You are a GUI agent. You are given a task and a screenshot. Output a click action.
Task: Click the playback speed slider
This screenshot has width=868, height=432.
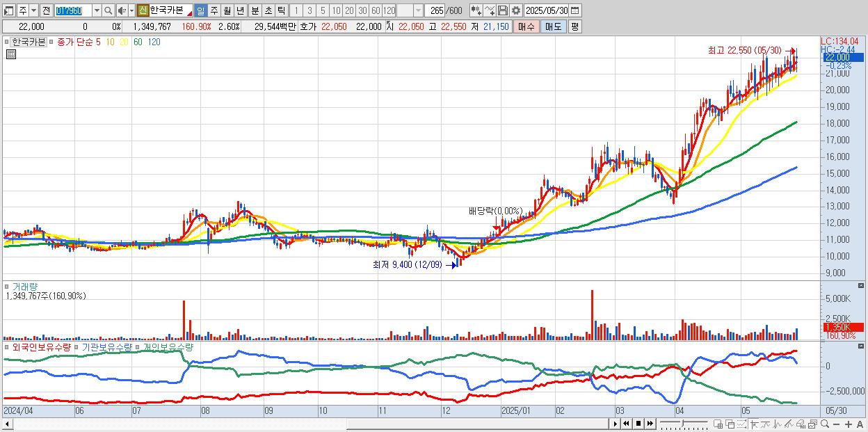click(x=684, y=424)
